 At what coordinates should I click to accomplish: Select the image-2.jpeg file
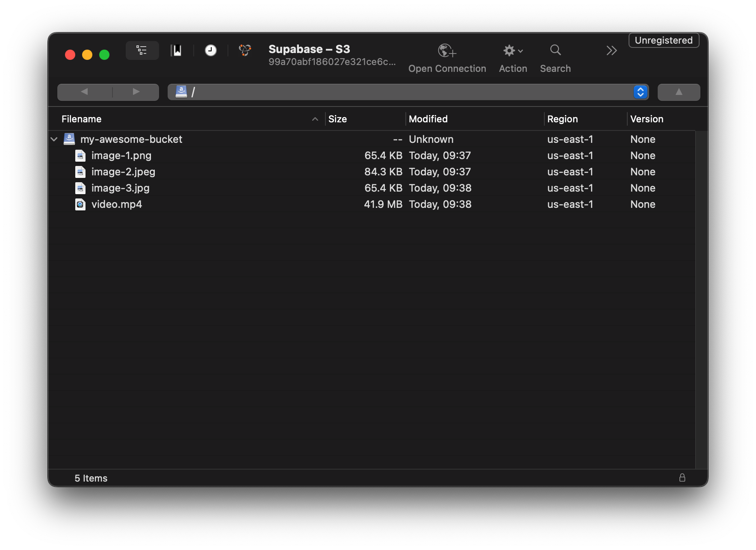pyautogui.click(x=123, y=172)
